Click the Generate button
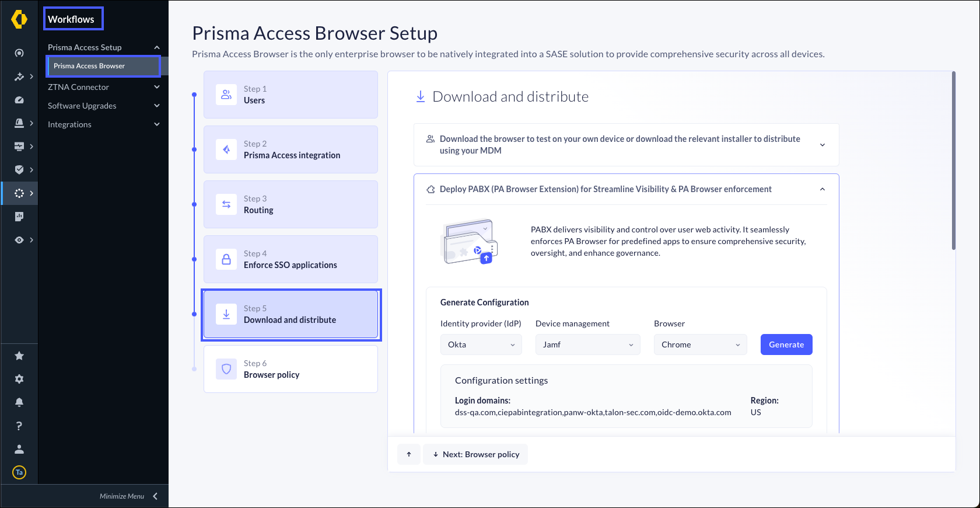This screenshot has height=508, width=980. pos(786,345)
